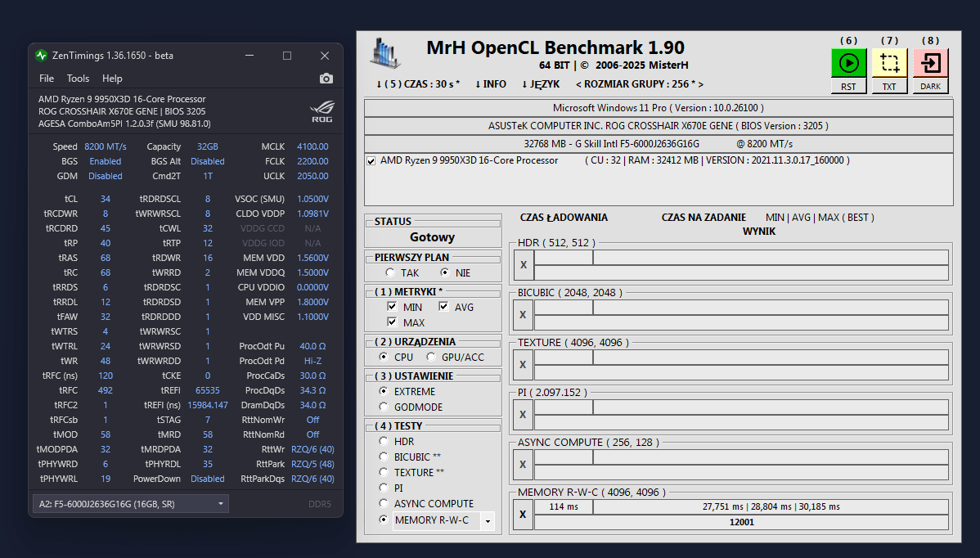The width and height of the screenshot is (980, 558).
Task: Click the X button beside PI result
Action: point(523,415)
